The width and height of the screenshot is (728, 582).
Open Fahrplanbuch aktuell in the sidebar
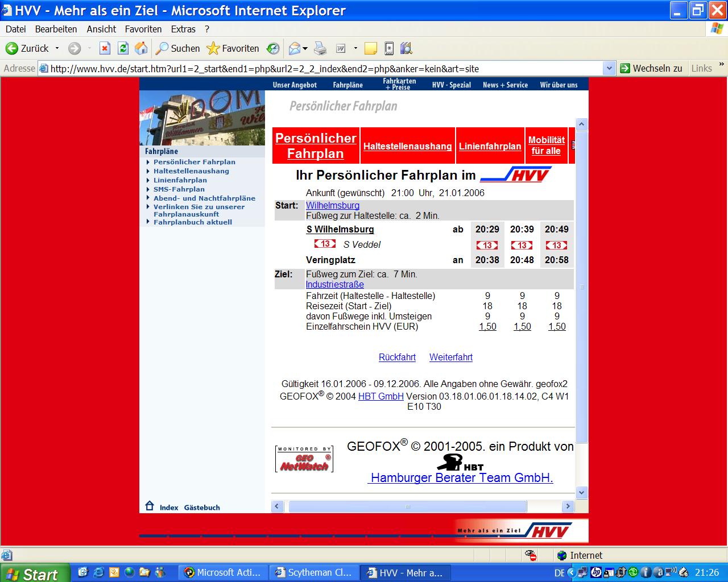[192, 222]
